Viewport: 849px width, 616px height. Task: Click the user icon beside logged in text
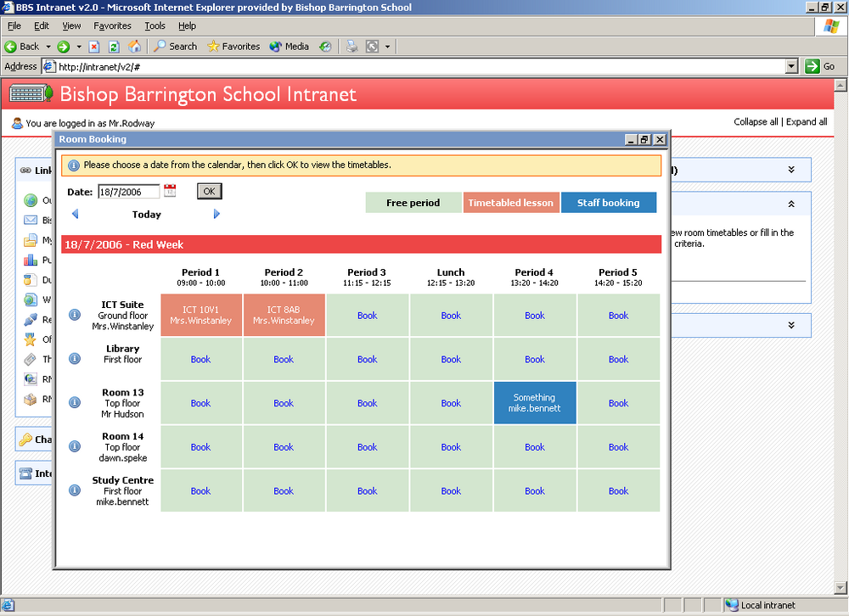pos(17,123)
